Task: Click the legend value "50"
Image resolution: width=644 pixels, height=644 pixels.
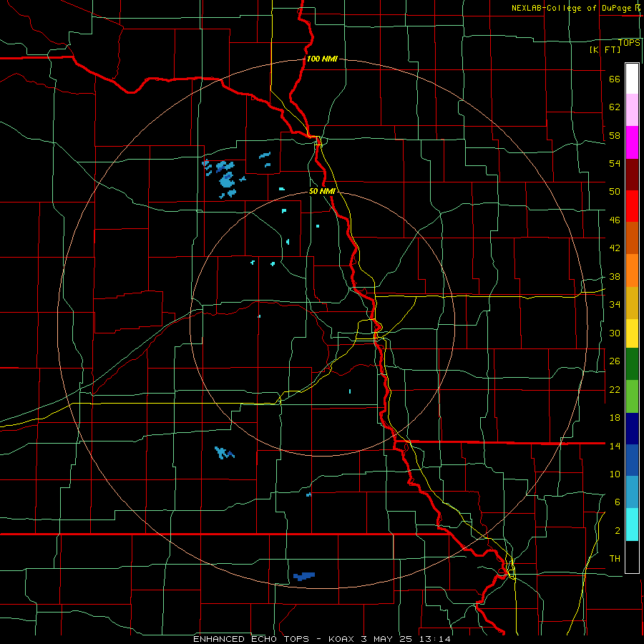Action: tap(615, 191)
